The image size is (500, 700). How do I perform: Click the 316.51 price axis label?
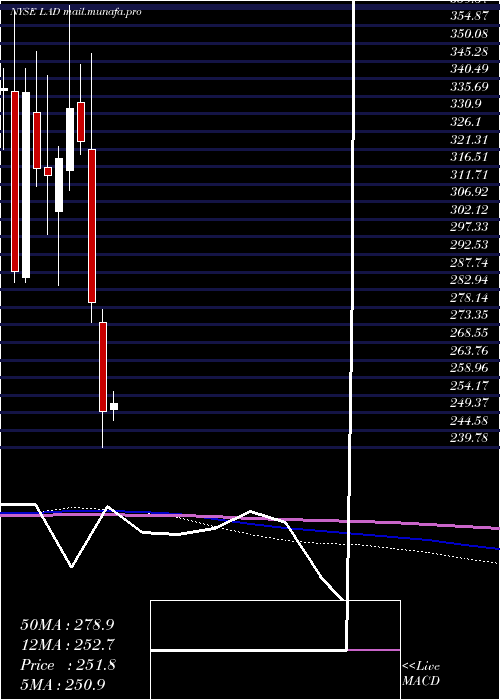(468, 157)
